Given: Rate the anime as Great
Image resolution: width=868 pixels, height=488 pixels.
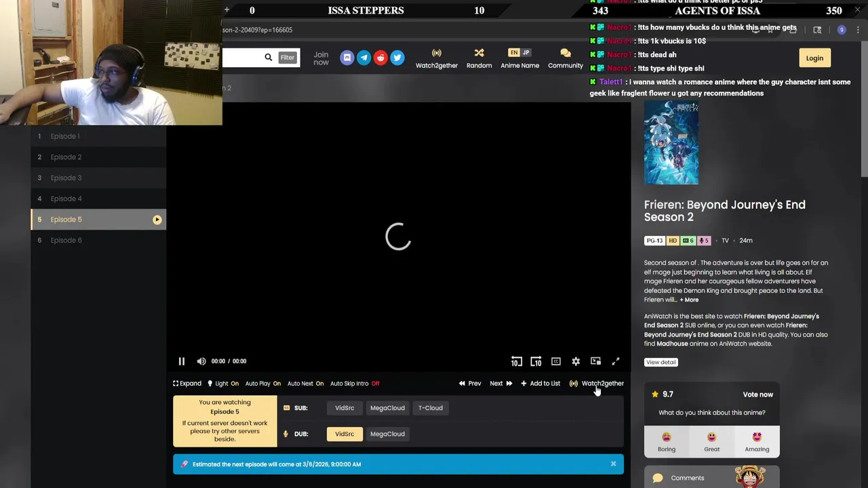Looking at the screenshot, I should [711, 442].
